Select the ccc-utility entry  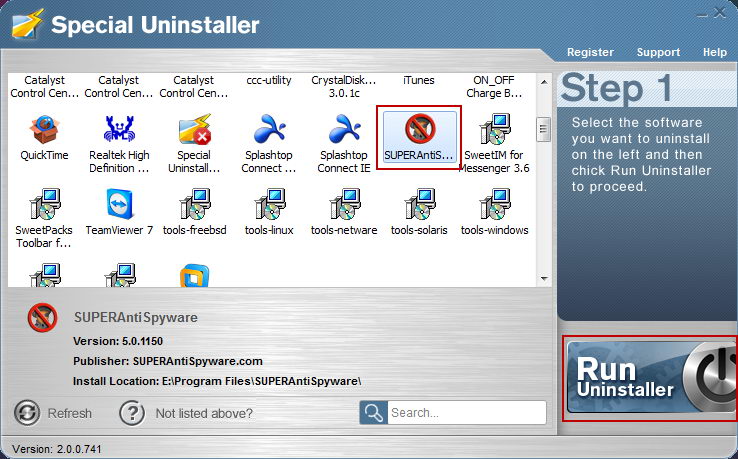[x=269, y=81]
